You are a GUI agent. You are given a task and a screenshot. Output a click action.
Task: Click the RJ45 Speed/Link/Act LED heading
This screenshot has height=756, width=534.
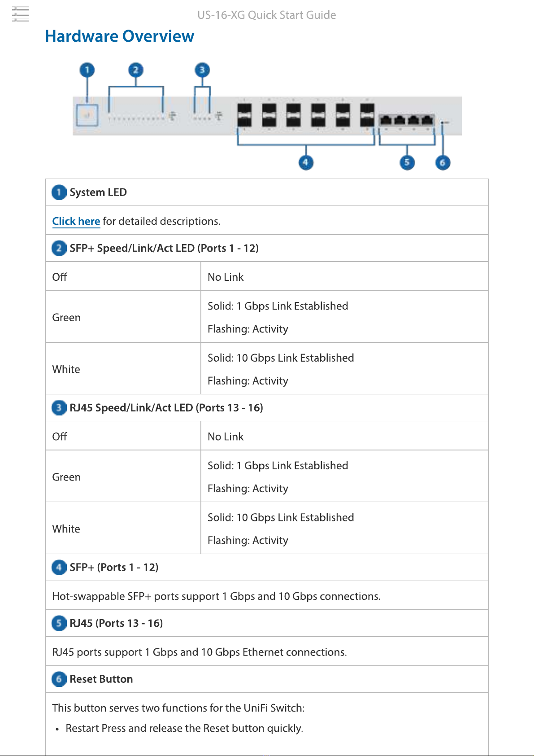tap(166, 407)
